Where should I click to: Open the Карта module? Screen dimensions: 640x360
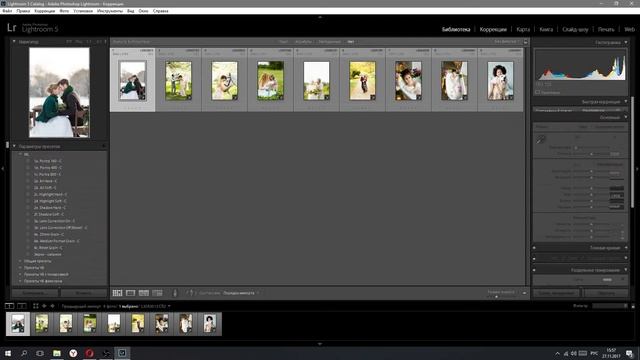tap(523, 29)
